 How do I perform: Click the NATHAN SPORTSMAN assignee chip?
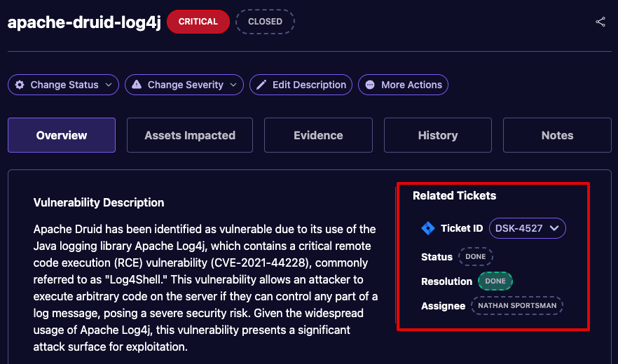tap(517, 306)
